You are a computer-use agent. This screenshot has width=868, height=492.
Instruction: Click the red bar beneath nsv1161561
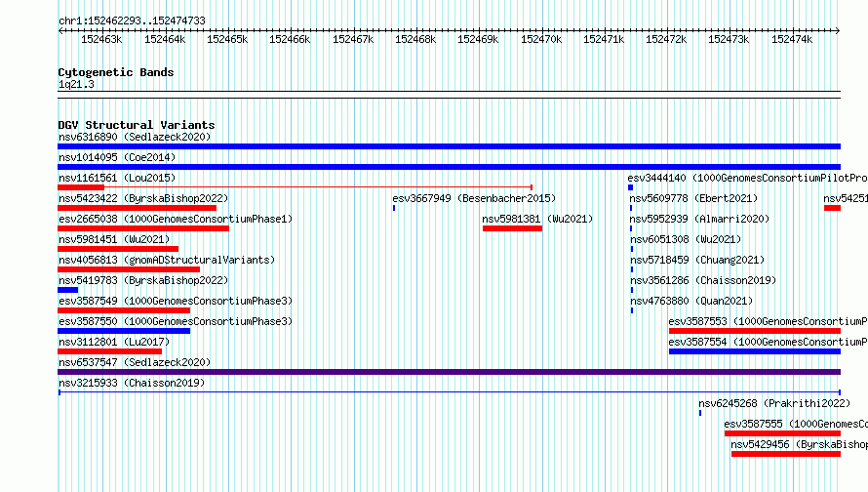pos(81,187)
